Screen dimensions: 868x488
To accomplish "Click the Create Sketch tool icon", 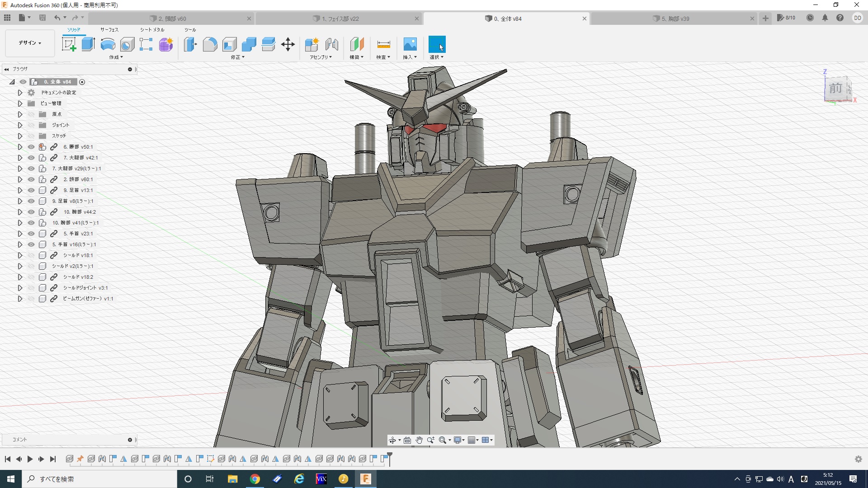I will pos(69,44).
